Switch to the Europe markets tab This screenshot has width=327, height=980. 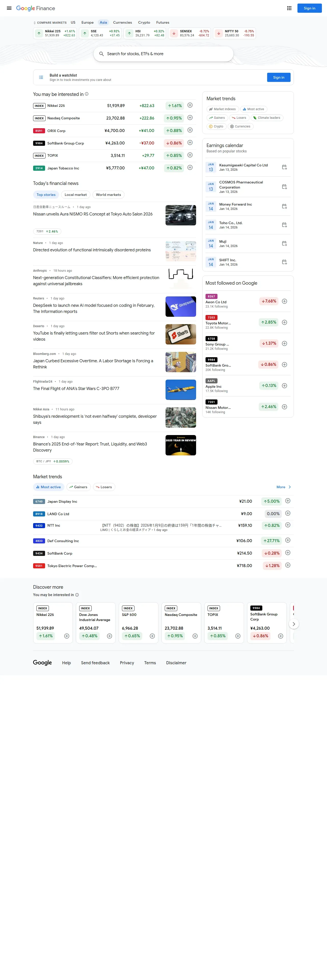point(88,22)
